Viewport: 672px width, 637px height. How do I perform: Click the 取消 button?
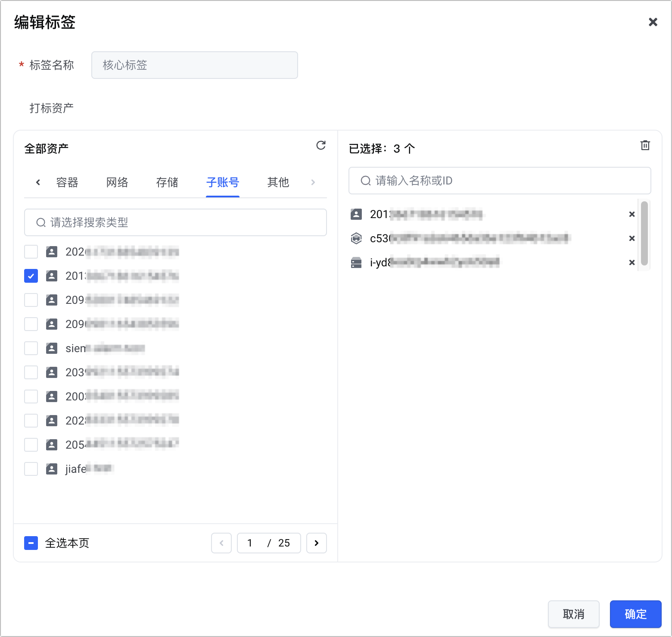574,614
